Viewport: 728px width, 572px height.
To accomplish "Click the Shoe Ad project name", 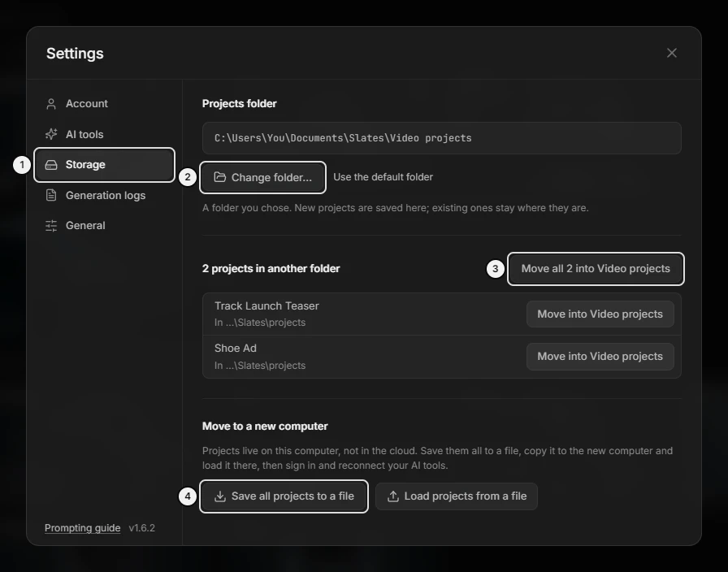I will [236, 349].
